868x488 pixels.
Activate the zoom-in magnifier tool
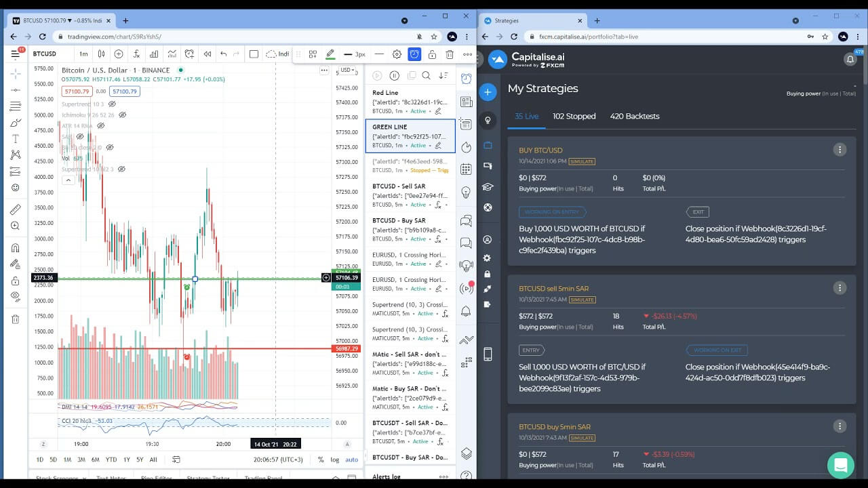coord(15,226)
